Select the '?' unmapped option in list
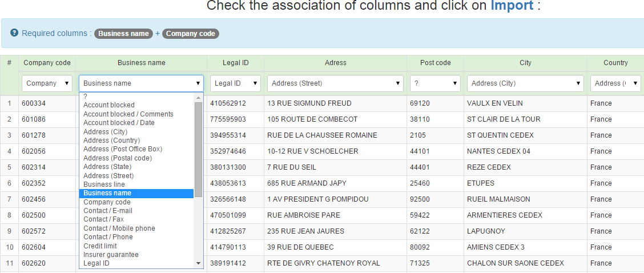 point(86,97)
